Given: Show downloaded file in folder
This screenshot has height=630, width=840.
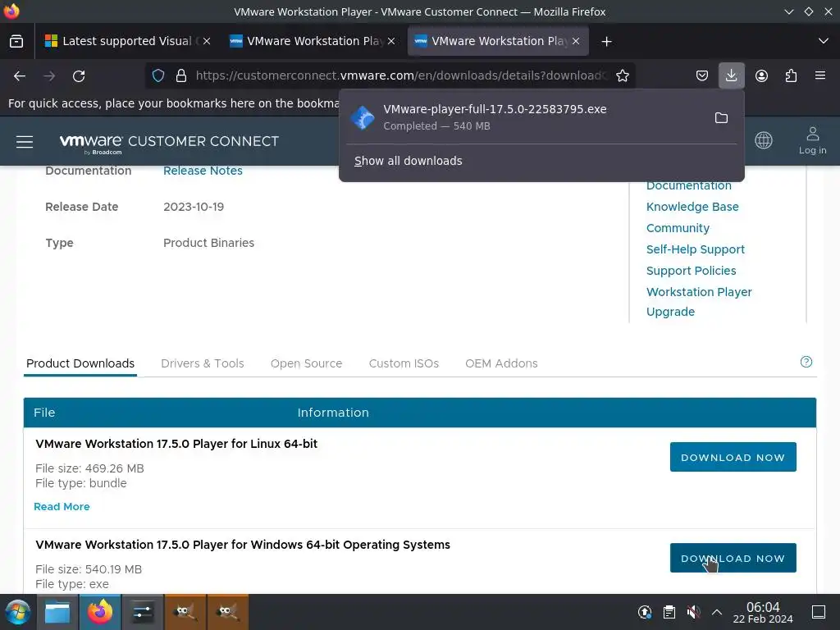Looking at the screenshot, I should (721, 117).
